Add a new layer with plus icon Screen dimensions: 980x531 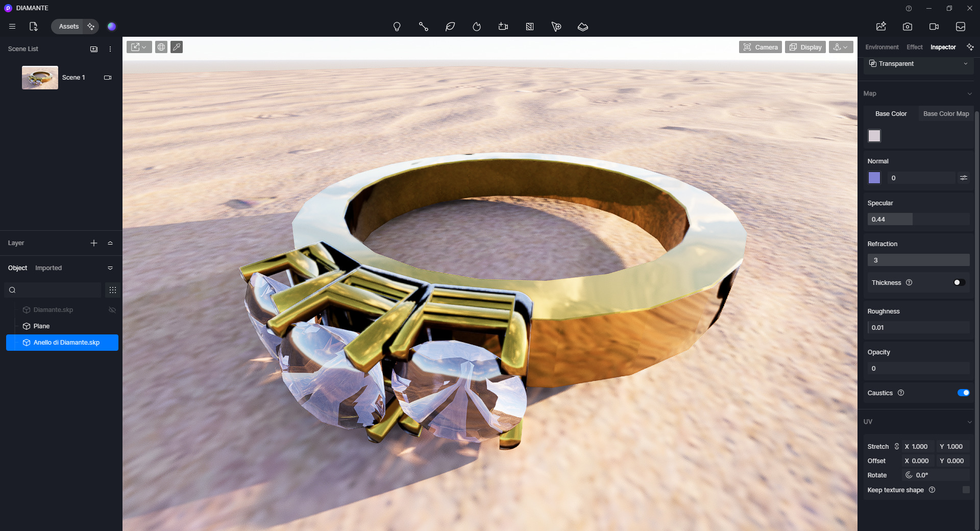coord(94,243)
